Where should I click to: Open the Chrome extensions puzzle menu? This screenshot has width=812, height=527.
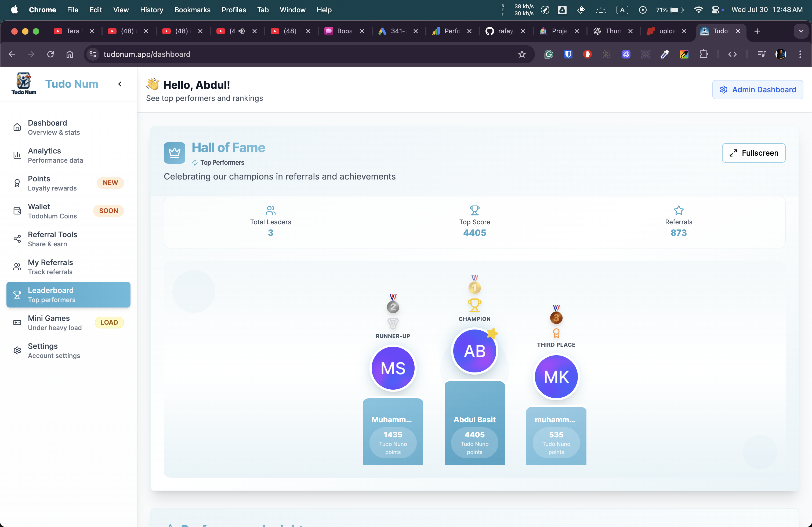(704, 54)
